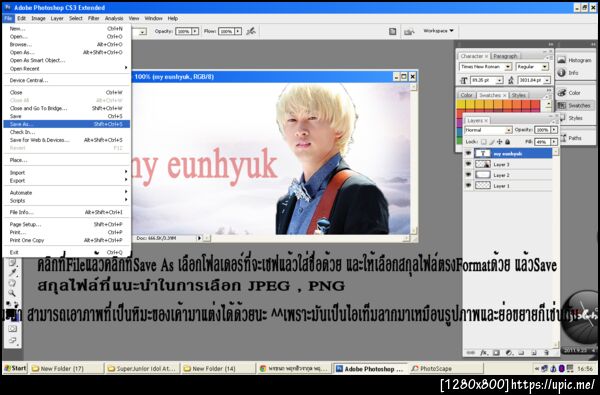Select the Zoom magnifier tool
The width and height of the screenshot is (600, 395).
pos(13,293)
